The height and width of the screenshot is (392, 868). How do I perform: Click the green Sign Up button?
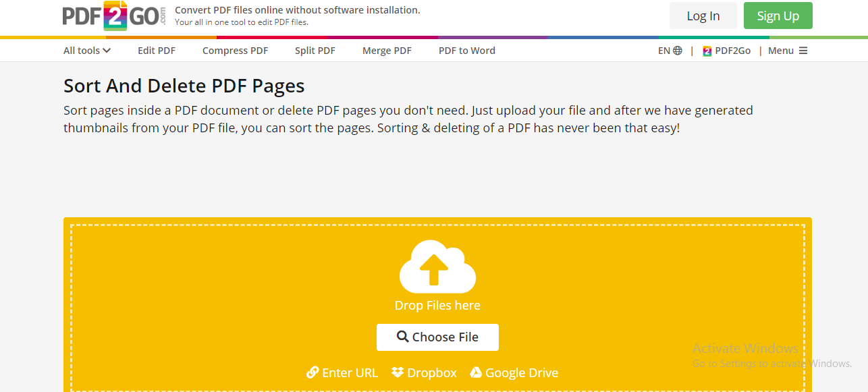pyautogui.click(x=778, y=16)
